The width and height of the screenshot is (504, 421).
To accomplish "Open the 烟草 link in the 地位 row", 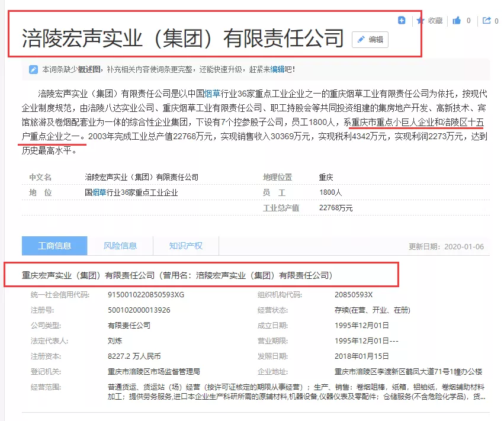I will point(99,192).
